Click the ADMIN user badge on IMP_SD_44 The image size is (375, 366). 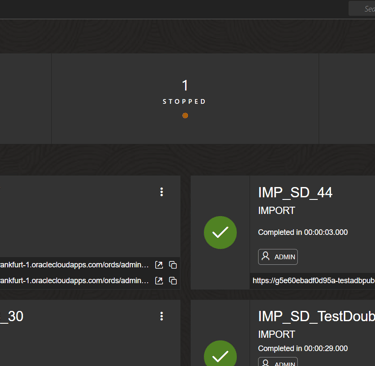[278, 257]
